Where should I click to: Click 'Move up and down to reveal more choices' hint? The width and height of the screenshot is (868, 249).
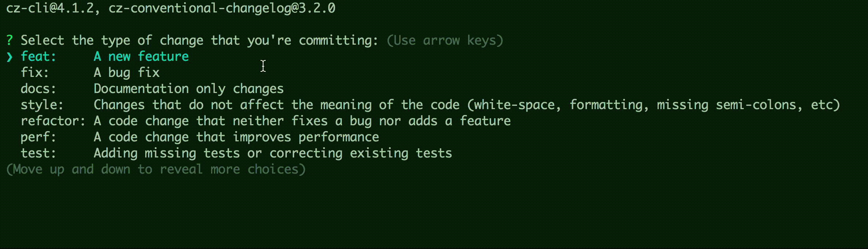point(156,169)
